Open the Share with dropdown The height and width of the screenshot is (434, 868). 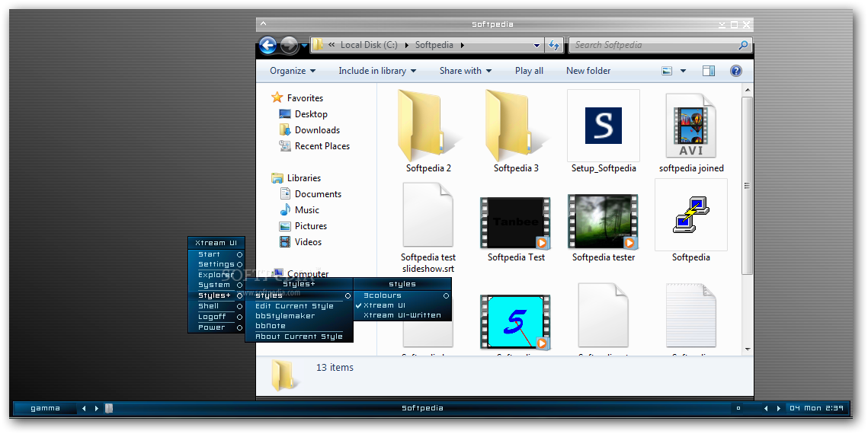(466, 71)
